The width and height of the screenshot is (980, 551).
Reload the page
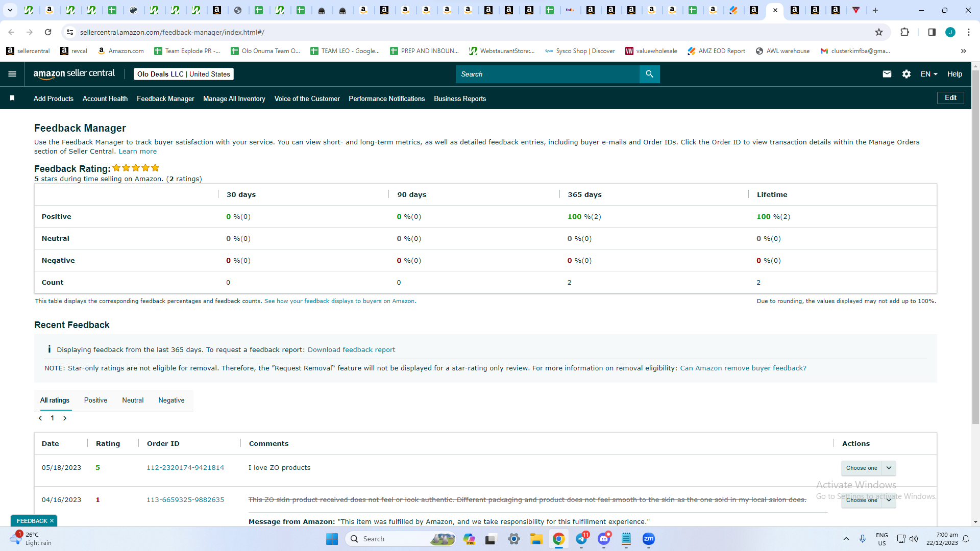click(x=48, y=32)
